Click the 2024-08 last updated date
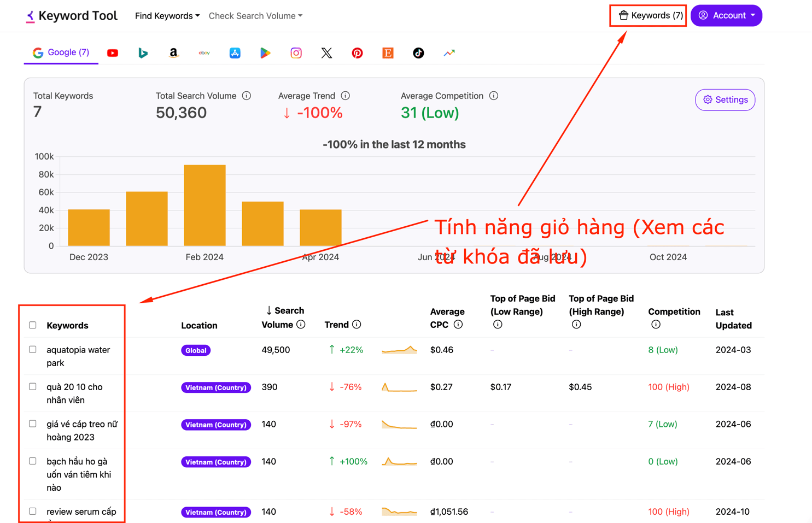 pyautogui.click(x=733, y=387)
